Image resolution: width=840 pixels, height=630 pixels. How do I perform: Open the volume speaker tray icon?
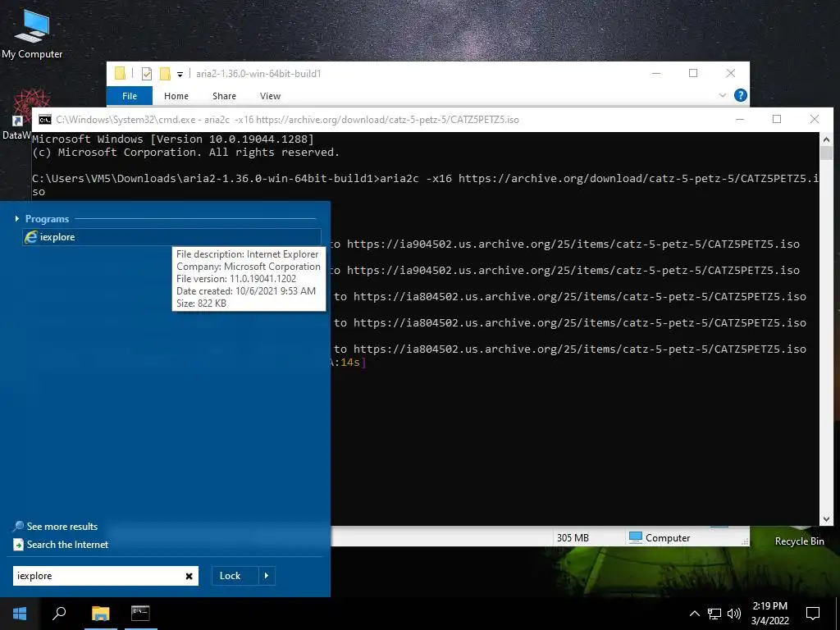point(734,614)
